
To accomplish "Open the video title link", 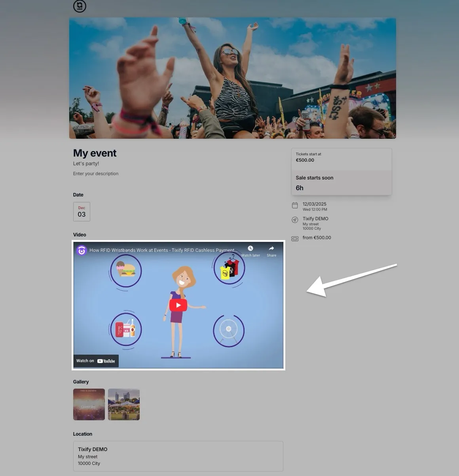I will click(x=163, y=250).
